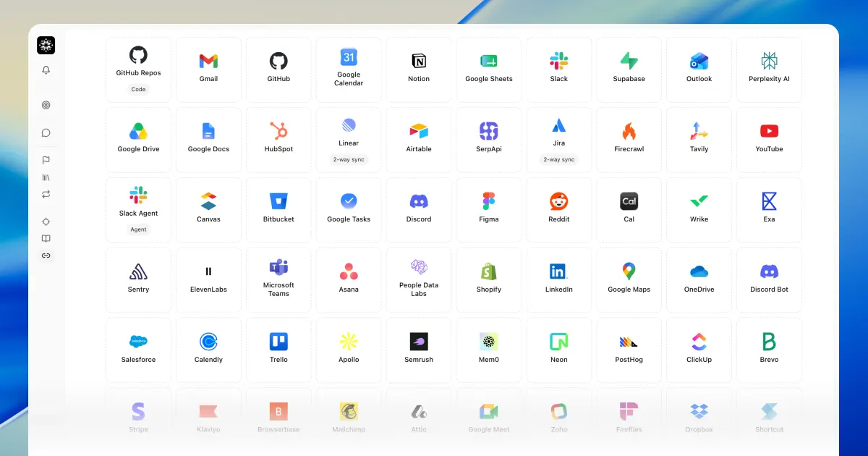The width and height of the screenshot is (868, 456).
Task: Select the Exa integration
Action: tap(769, 210)
